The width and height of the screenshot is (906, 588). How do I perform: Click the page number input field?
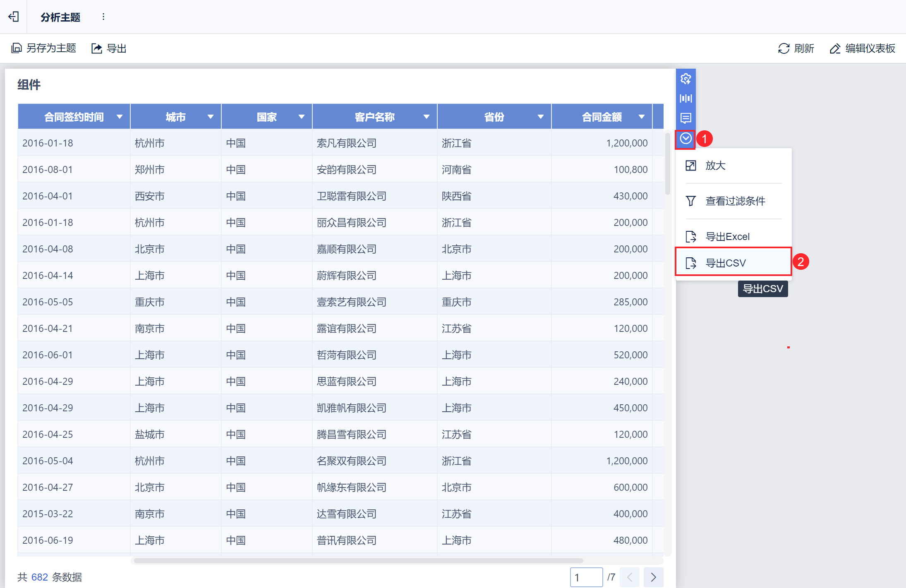coord(586,577)
